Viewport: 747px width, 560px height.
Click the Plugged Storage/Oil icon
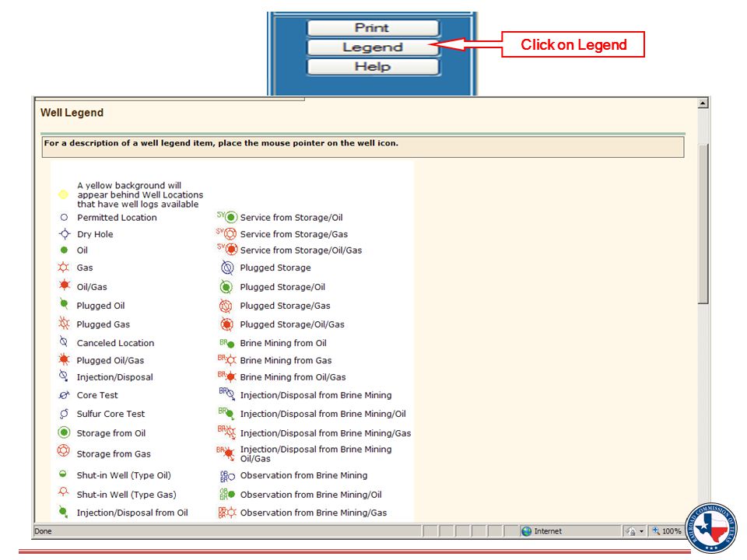(x=226, y=287)
